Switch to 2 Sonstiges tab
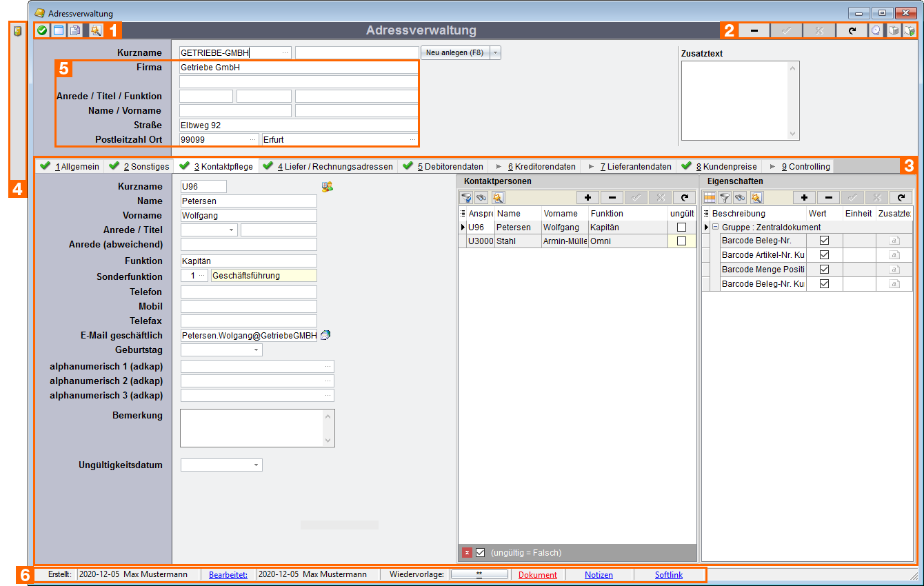The image size is (924, 586). click(x=139, y=166)
